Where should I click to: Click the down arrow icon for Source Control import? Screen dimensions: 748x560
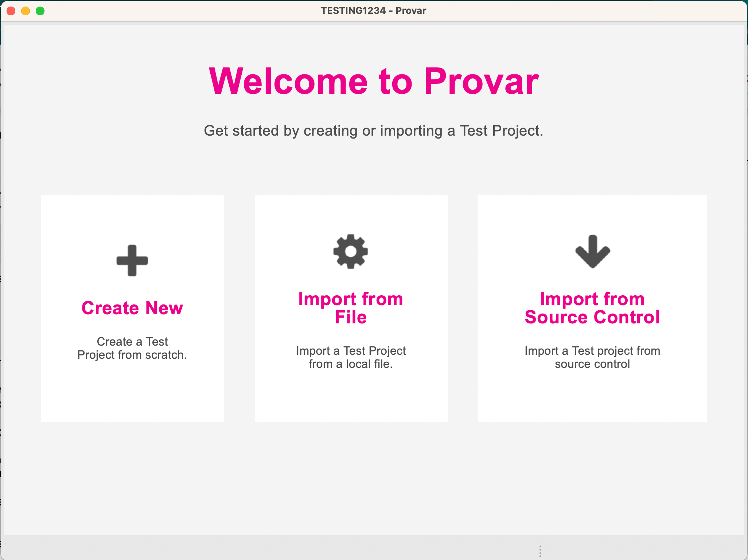pos(593,252)
